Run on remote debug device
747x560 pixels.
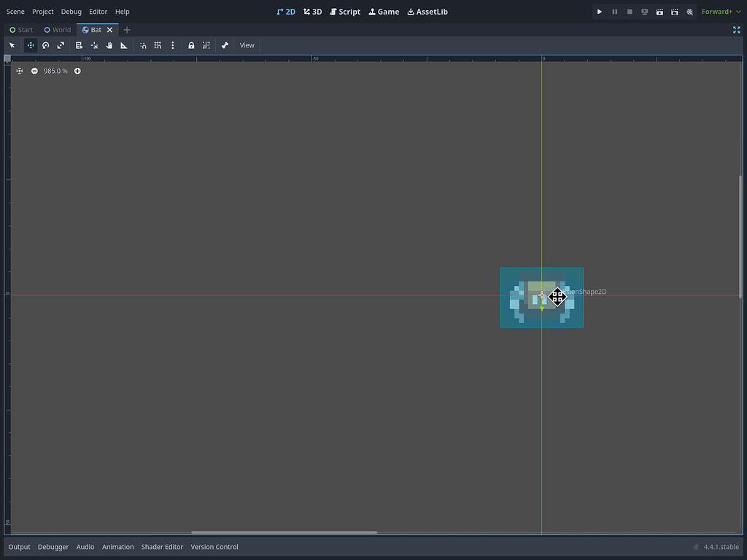[x=645, y=12]
